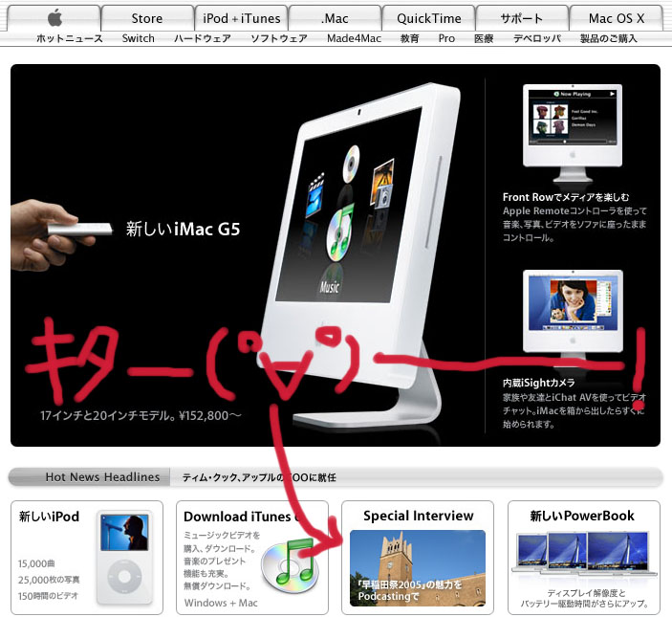Open the 教育 link
This screenshot has height=617, width=672.
pos(409,38)
